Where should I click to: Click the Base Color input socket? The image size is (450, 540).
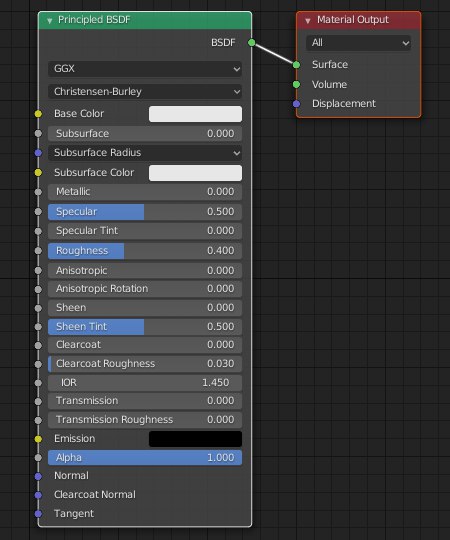[38, 114]
